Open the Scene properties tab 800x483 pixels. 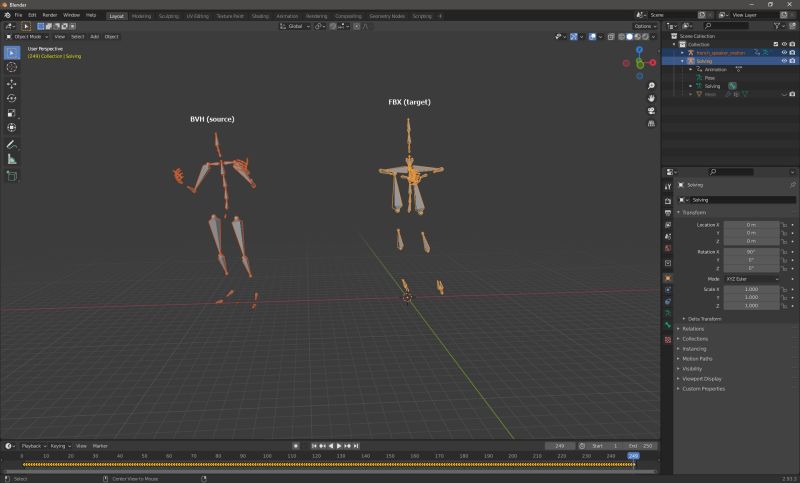[668, 237]
